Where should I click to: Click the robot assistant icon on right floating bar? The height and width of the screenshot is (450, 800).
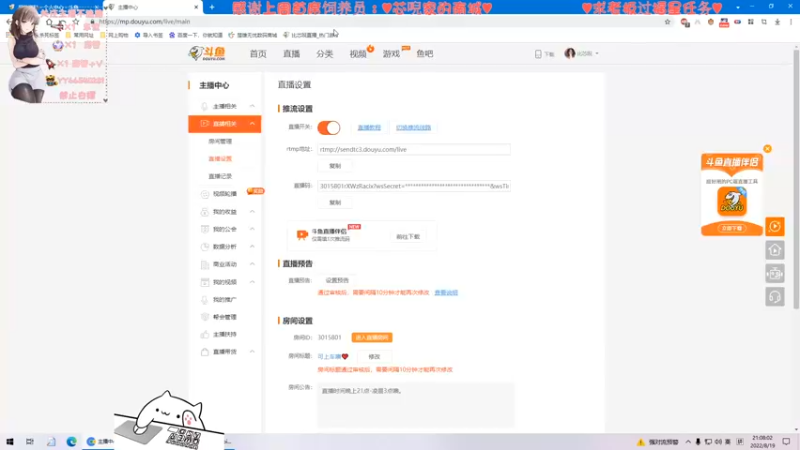pos(774,273)
